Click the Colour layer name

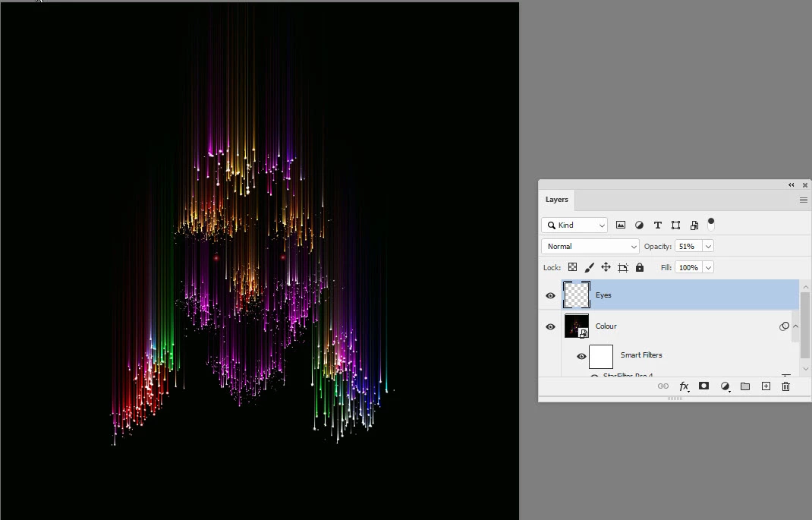pos(606,326)
